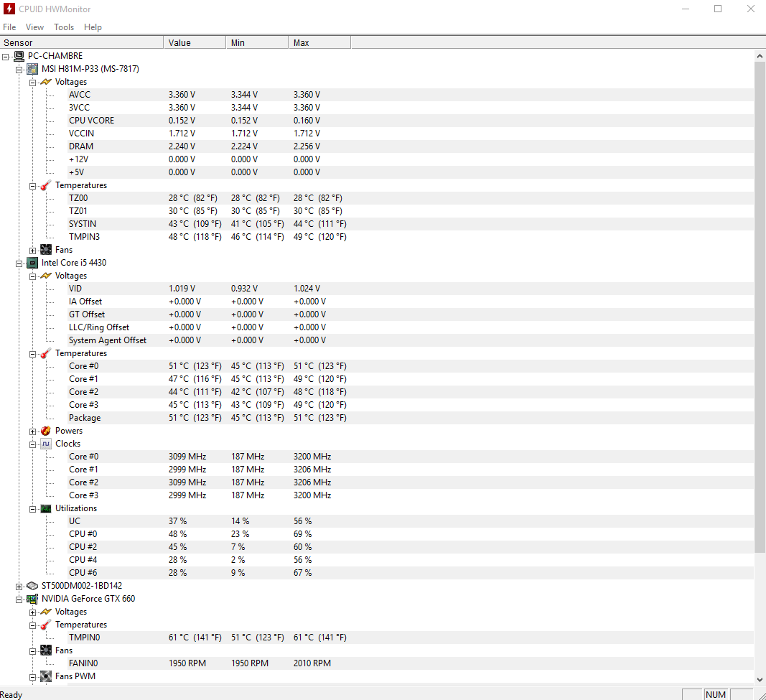Click the CPU Voltages lightning icon

coord(46,276)
